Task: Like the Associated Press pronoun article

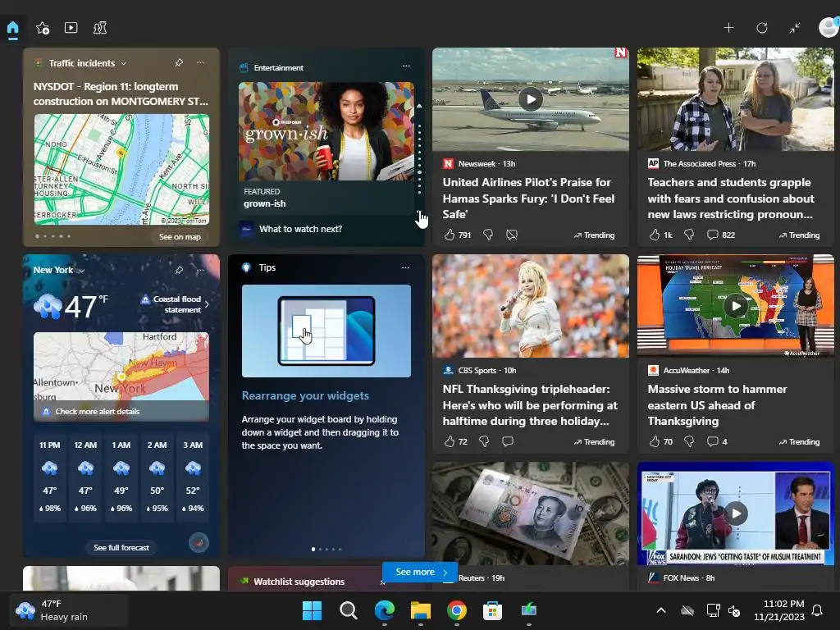Action: 654,235
